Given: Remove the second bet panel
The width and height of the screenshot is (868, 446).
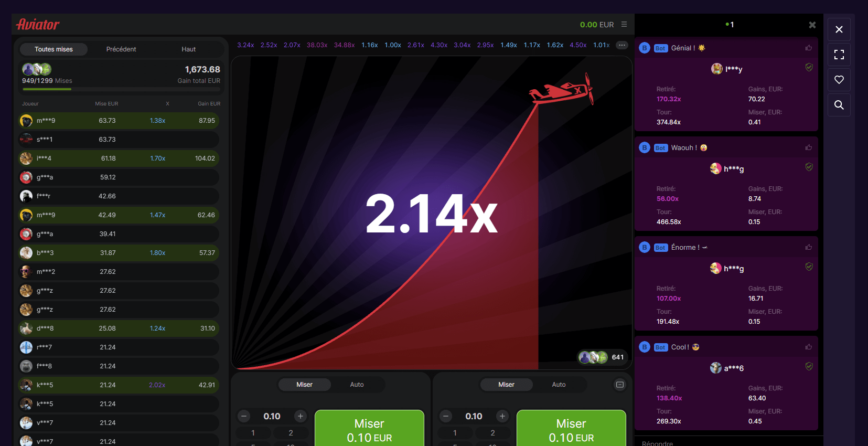Looking at the screenshot, I should [x=620, y=385].
